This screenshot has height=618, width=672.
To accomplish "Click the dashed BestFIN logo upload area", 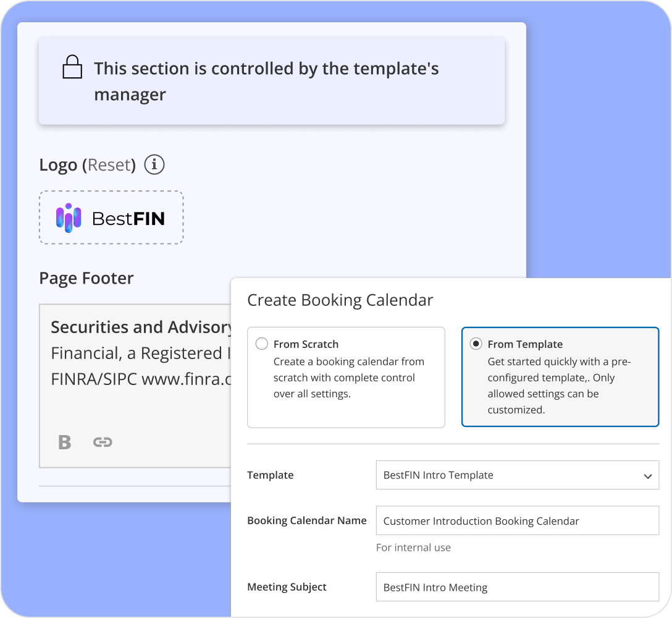I will click(111, 218).
